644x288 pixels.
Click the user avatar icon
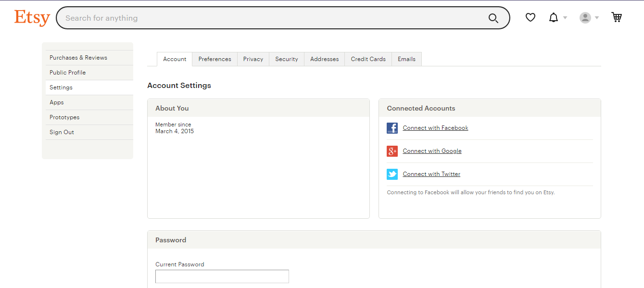point(585,18)
